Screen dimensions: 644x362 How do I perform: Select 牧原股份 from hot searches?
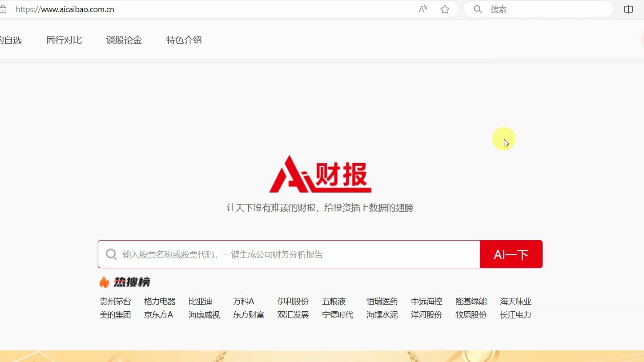(x=471, y=315)
